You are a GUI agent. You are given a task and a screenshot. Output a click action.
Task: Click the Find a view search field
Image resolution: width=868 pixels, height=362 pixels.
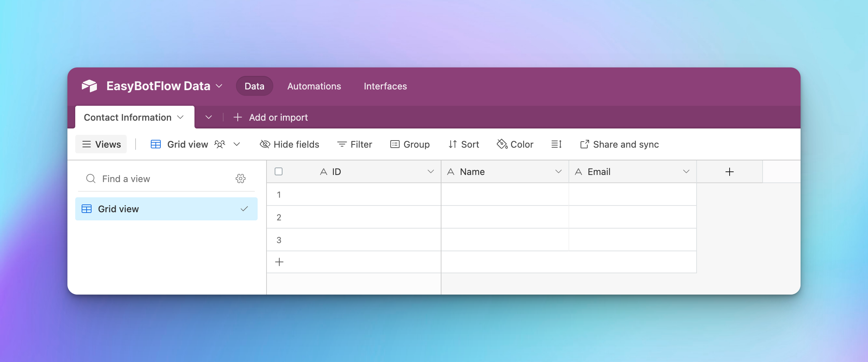156,179
